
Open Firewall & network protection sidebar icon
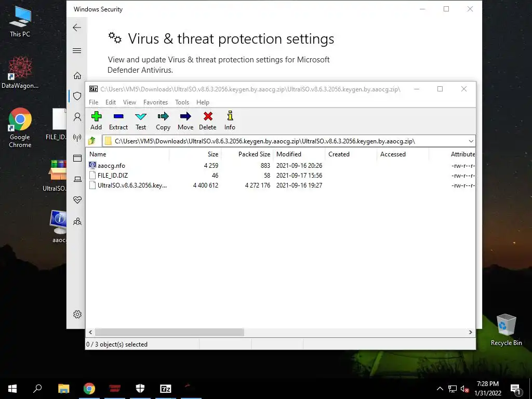(77, 137)
